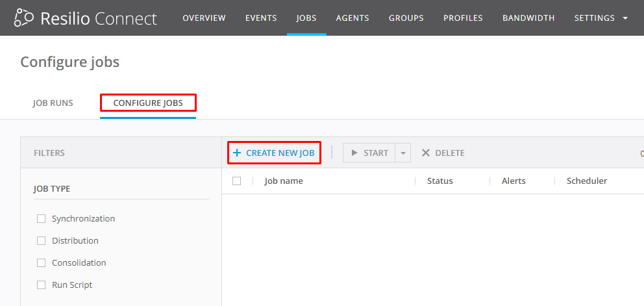Sort the table by Job name column
Viewport: 644px width, 306px height.
pos(284,181)
